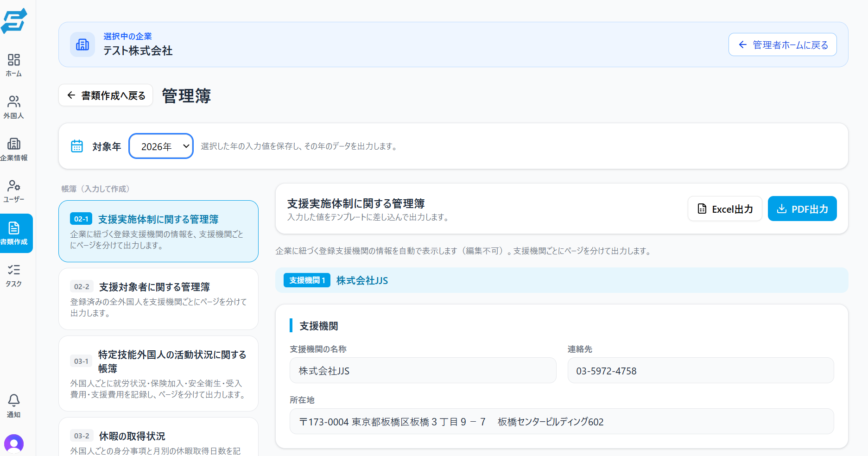The image size is (868, 456).
Task: Click the calendar icon beside 対象年
Action: [77, 146]
